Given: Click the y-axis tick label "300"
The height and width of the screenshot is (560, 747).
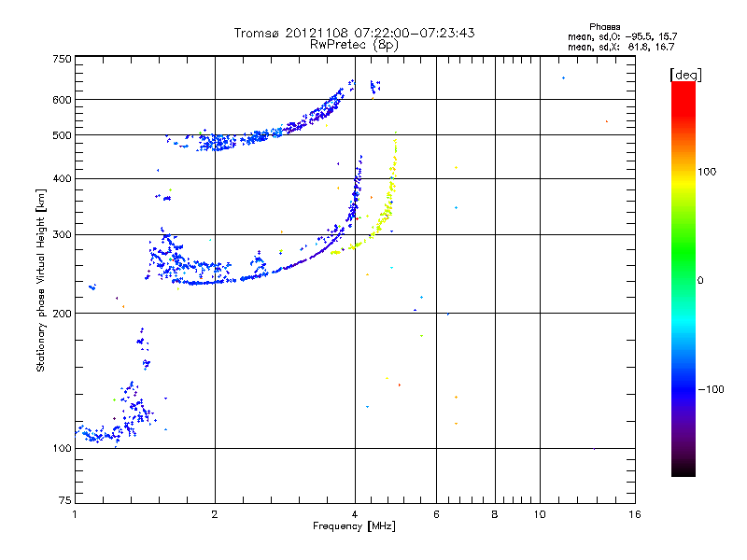Looking at the screenshot, I should tap(62, 235).
